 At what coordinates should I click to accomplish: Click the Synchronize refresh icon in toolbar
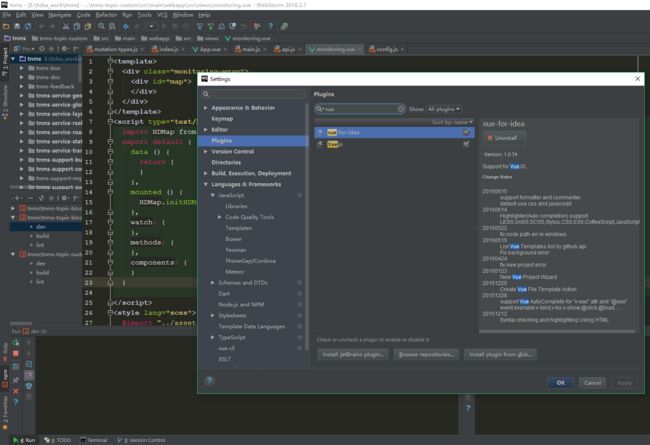[28, 27]
